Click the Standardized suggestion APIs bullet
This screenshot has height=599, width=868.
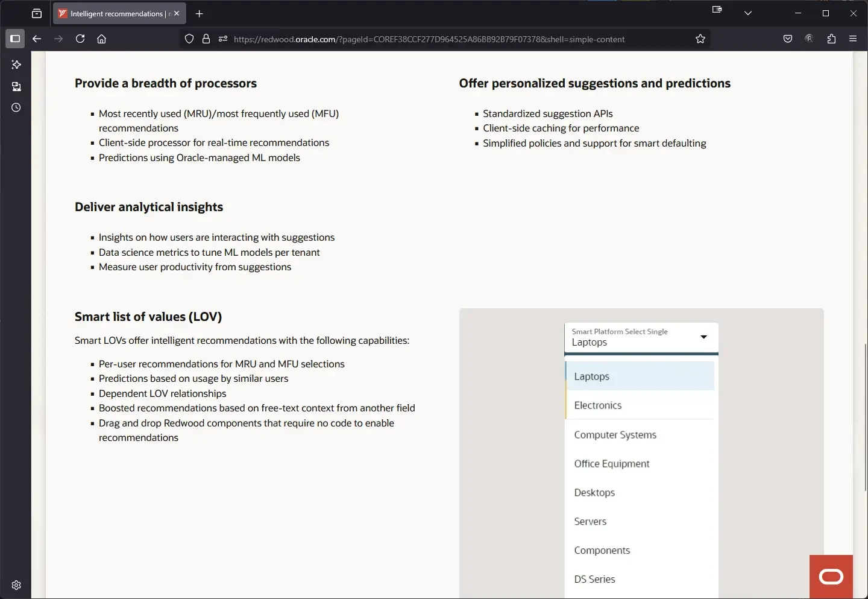coord(548,113)
